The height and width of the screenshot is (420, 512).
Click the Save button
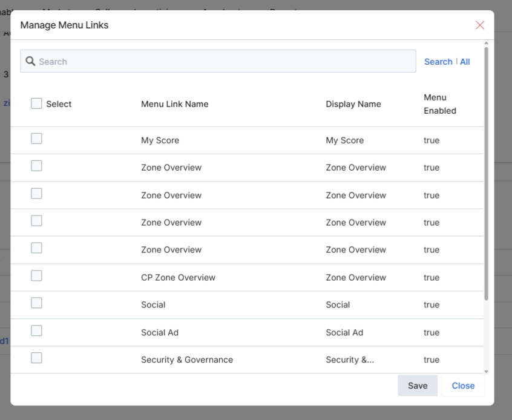pos(418,386)
